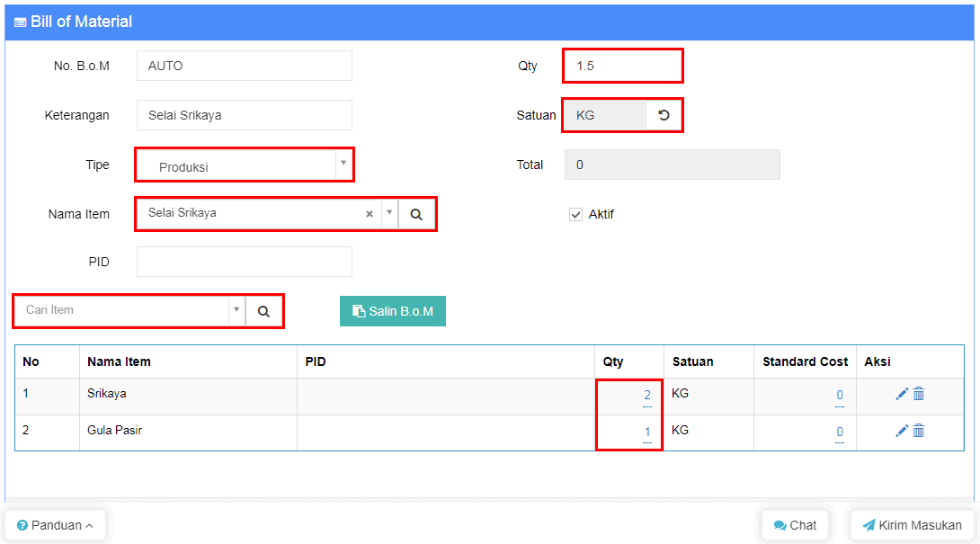The height and width of the screenshot is (544, 980).
Task: Click the Salin B.o.M button
Action: [x=393, y=311]
